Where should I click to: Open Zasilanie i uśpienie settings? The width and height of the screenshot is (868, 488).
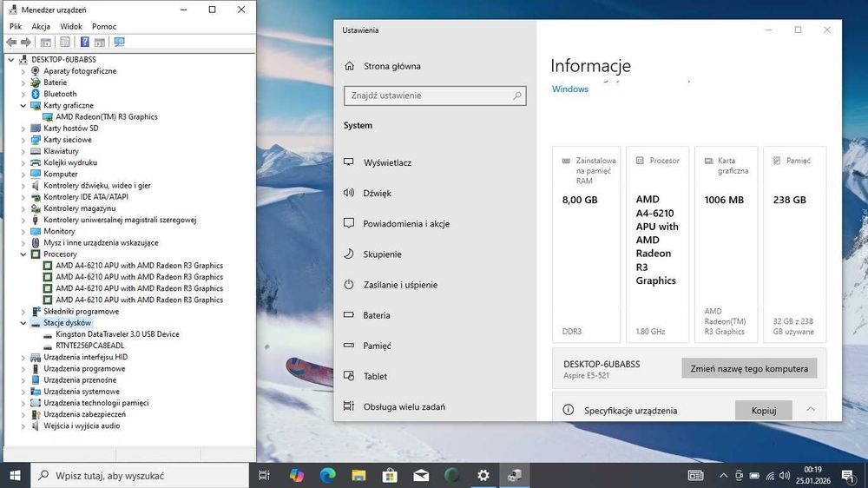pyautogui.click(x=400, y=285)
